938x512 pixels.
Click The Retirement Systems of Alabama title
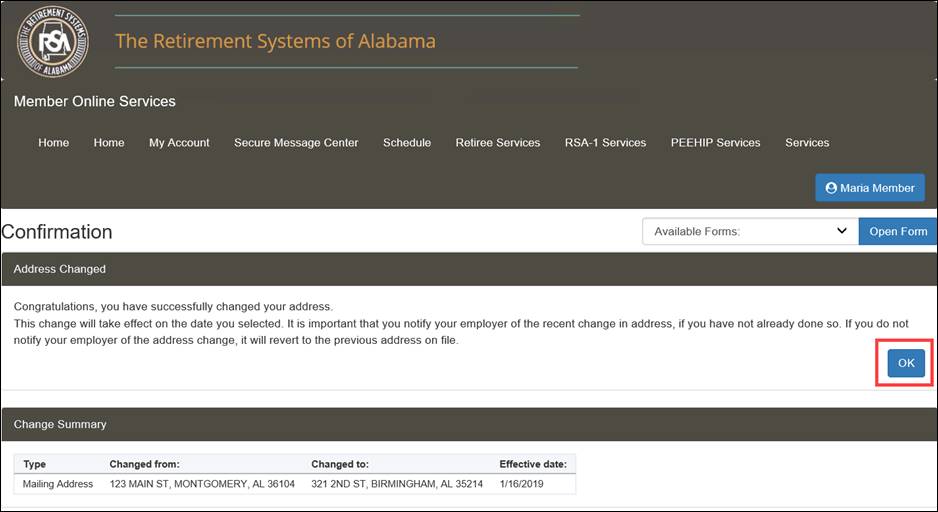click(x=275, y=42)
